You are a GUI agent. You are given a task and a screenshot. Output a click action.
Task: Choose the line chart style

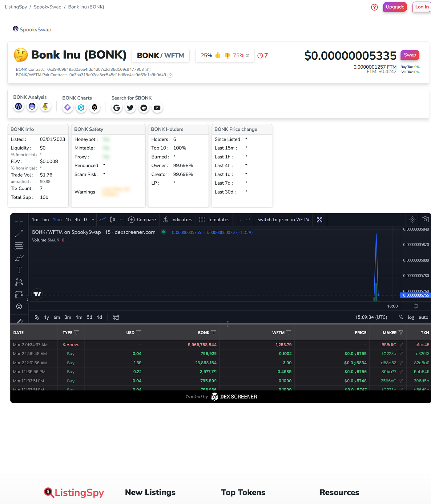coord(103,219)
